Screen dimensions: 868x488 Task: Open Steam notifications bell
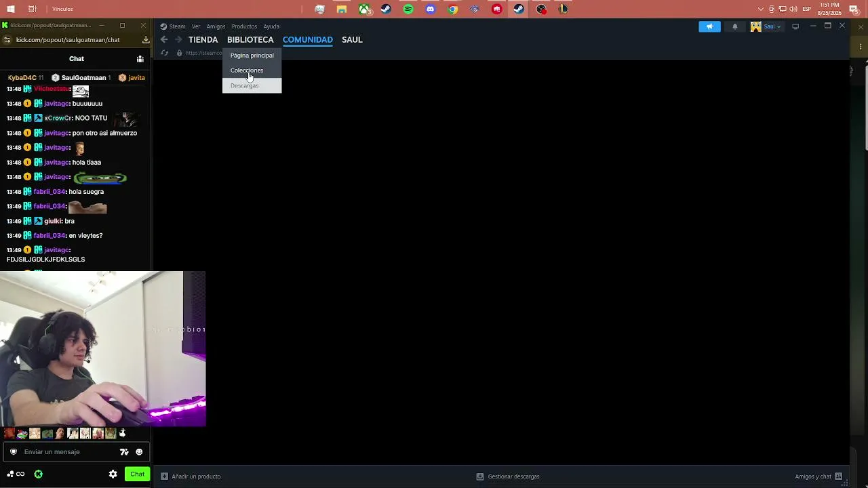point(735,26)
